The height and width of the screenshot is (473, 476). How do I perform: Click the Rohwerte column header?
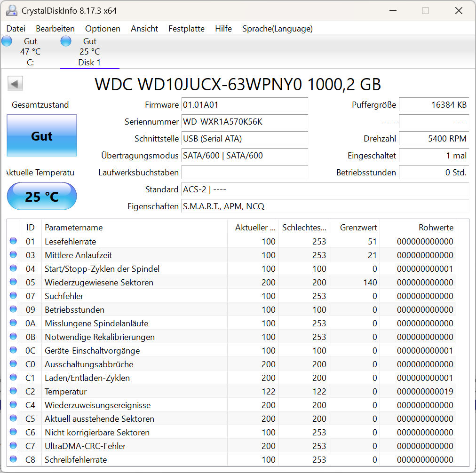click(x=418, y=227)
